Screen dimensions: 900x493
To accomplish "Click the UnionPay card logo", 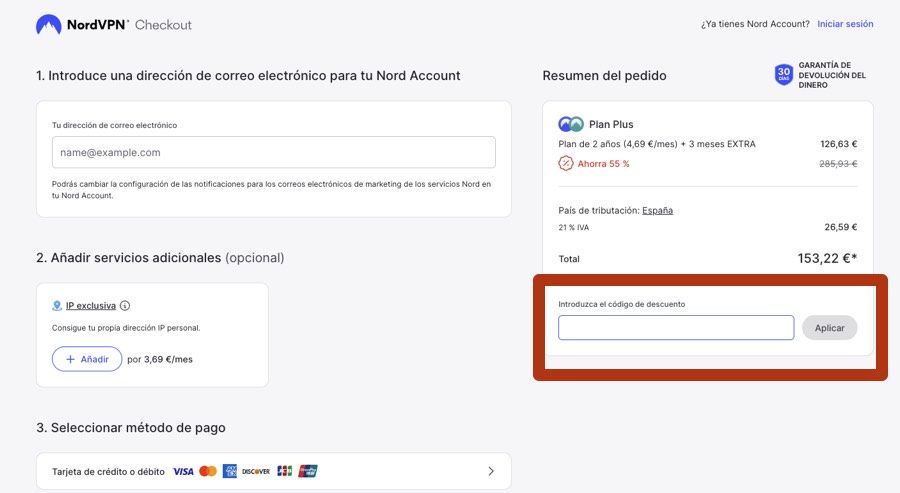I will point(308,471).
